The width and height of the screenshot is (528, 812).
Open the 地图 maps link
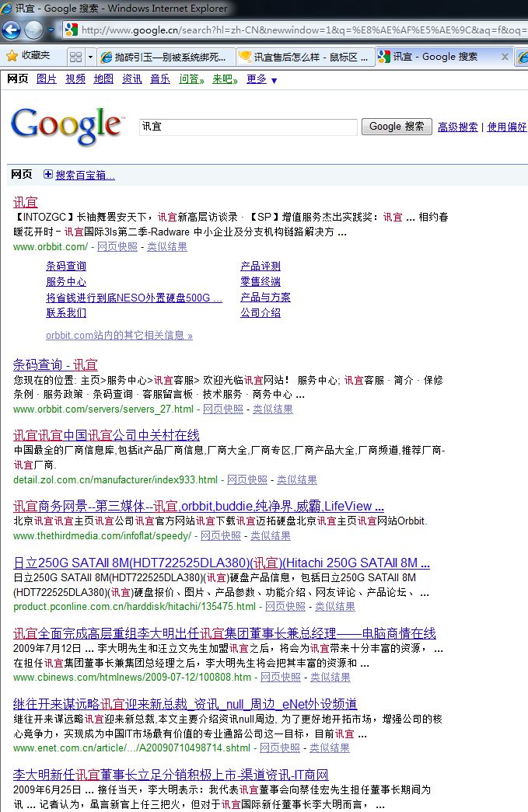[103, 78]
